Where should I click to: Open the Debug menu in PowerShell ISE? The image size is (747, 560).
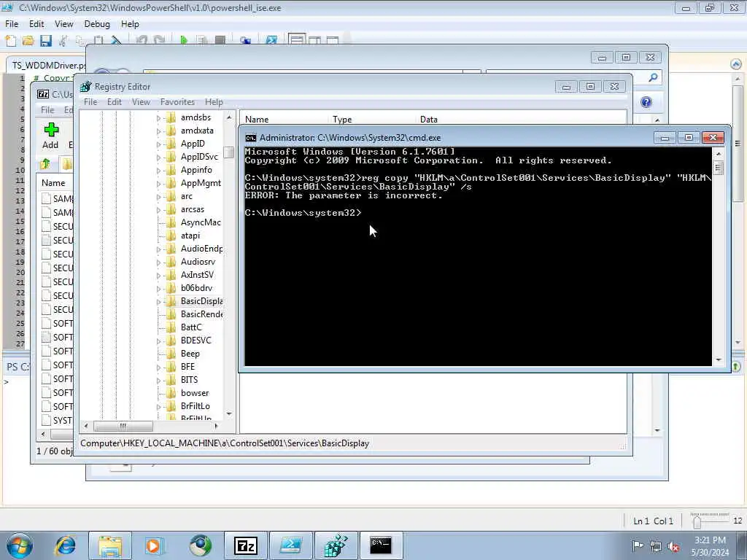(97, 24)
